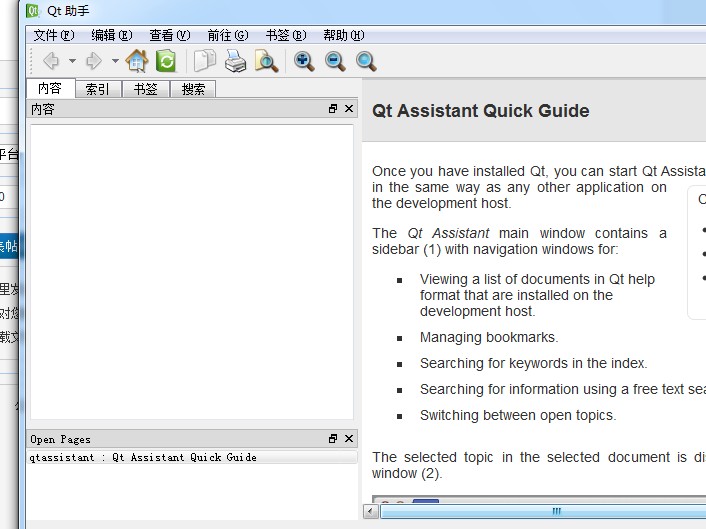Open the 书签(B) menu

pos(285,35)
